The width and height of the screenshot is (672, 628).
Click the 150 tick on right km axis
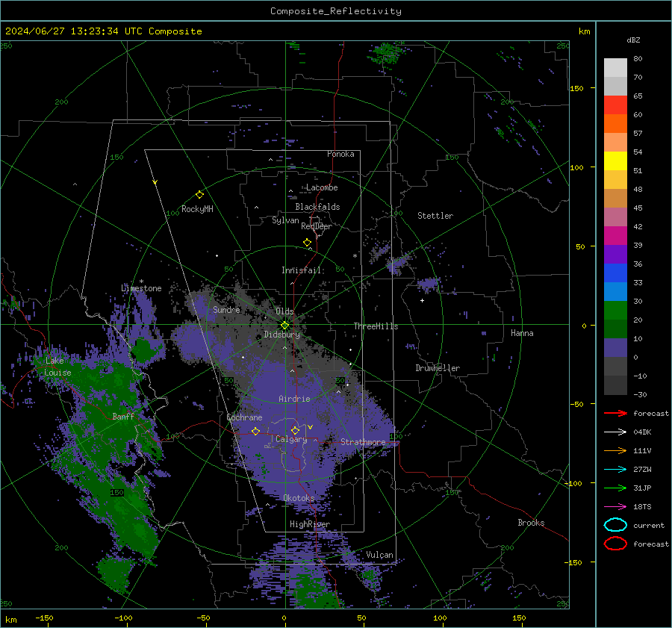point(577,88)
